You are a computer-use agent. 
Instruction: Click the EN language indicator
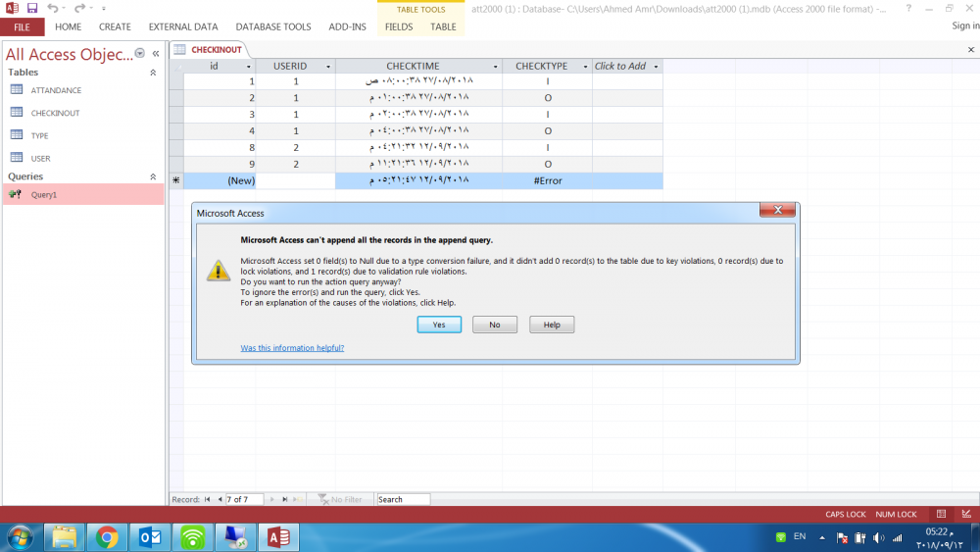click(x=800, y=536)
